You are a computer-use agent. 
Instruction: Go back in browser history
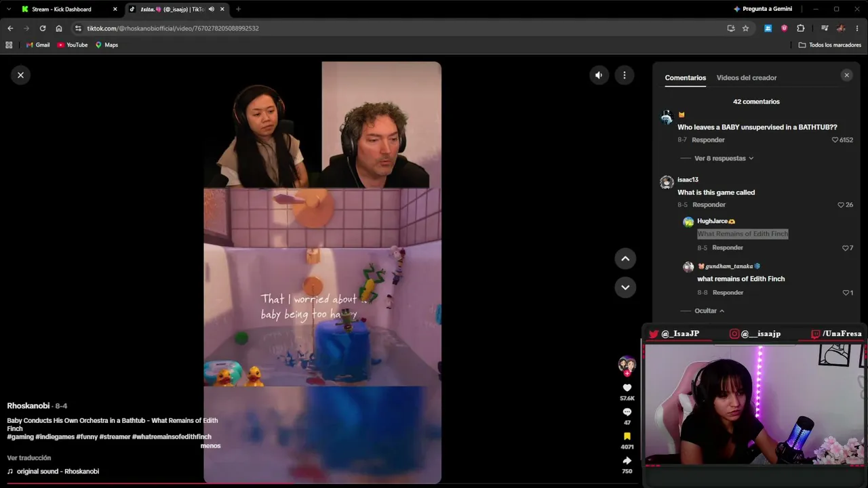coord(10,28)
